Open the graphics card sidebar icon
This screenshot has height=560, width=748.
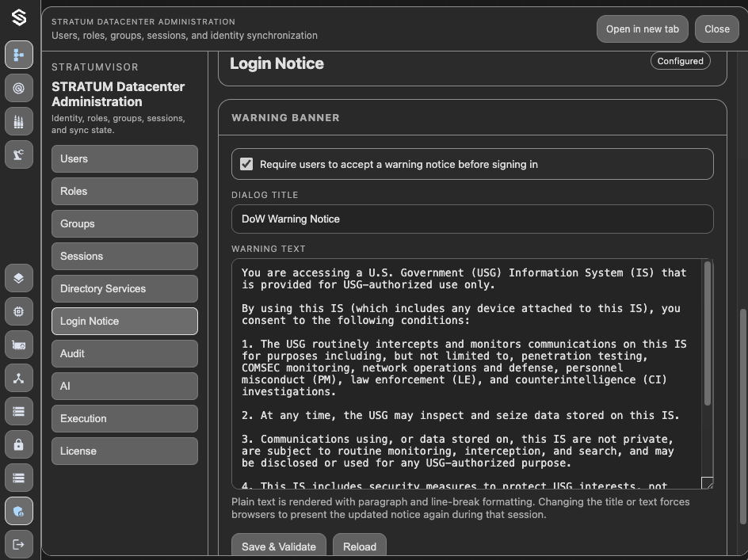click(x=19, y=345)
